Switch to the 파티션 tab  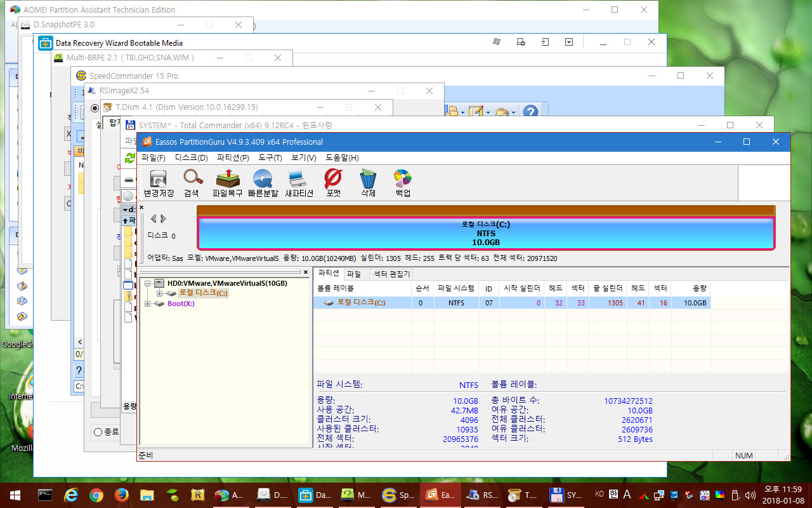tap(328, 274)
